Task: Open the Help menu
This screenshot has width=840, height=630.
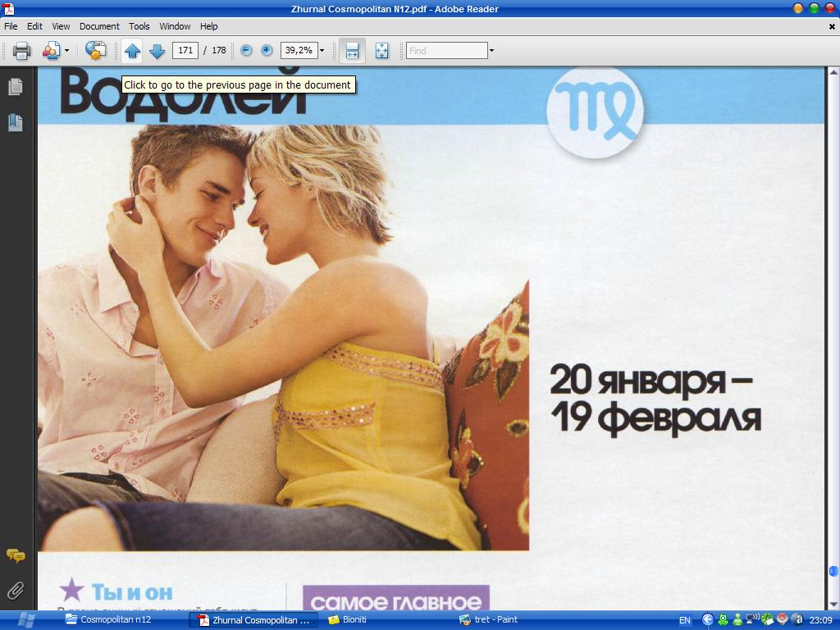Action: click(x=209, y=26)
